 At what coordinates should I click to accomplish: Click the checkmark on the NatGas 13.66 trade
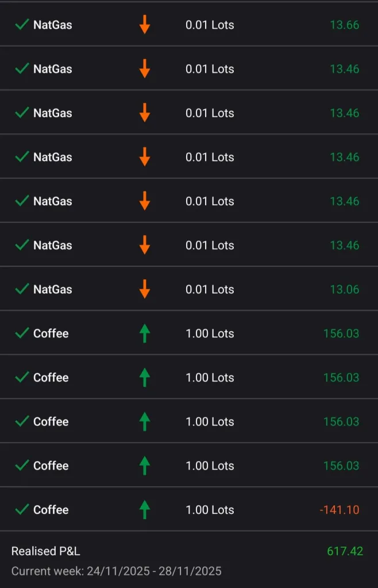[x=22, y=25]
